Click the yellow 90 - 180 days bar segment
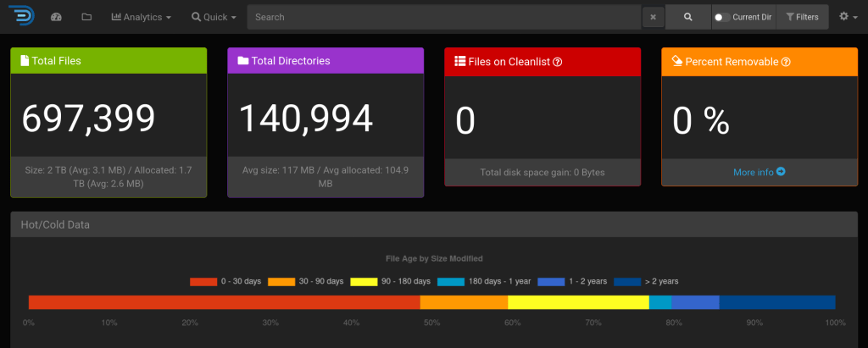This screenshot has width=868, height=348. tap(578, 302)
